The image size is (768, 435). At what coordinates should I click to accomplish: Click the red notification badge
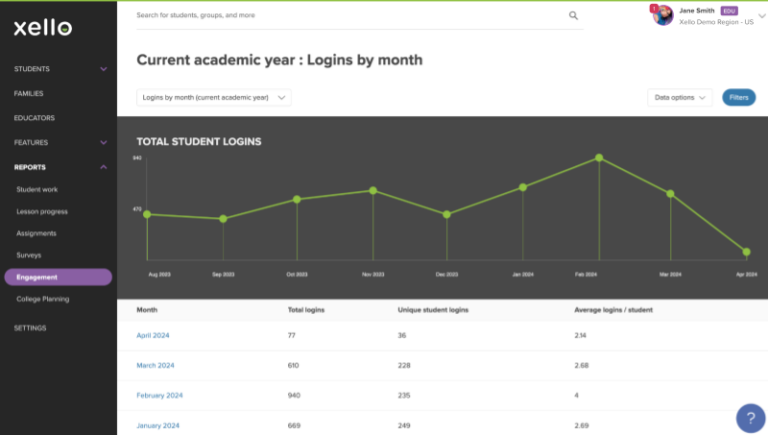click(x=654, y=8)
